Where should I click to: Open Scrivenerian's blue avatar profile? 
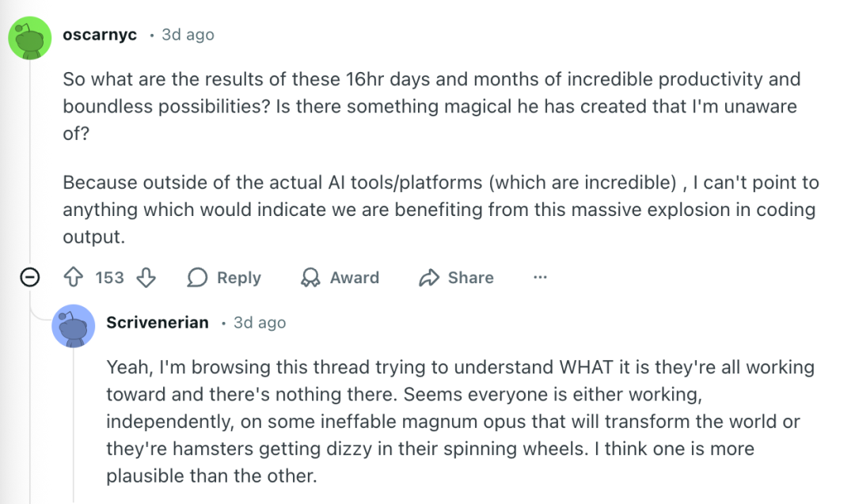point(74,325)
